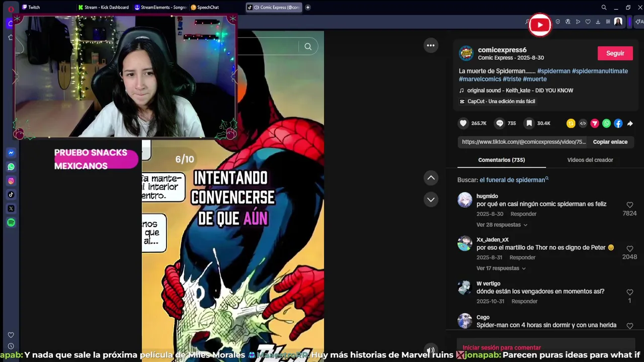Go to previous video with up arrow
Image resolution: width=644 pixels, height=362 pixels.
tap(431, 177)
